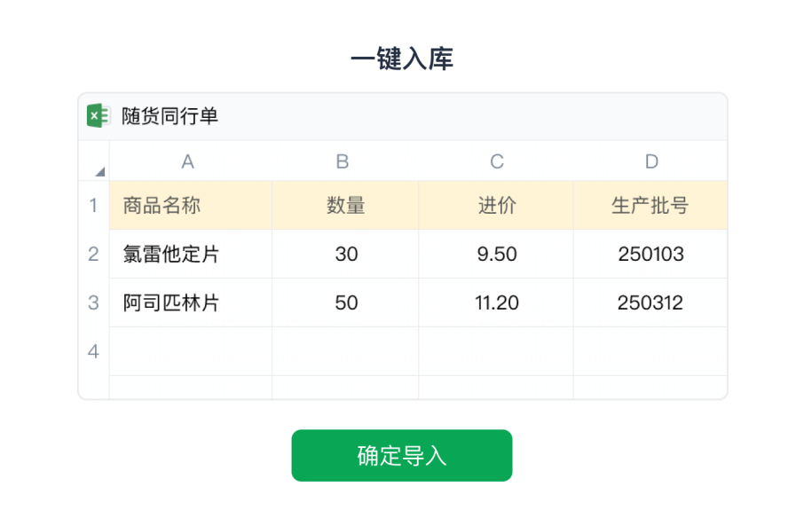Click the 确定导入 button
Screen dimensions: 812x510
(401, 456)
